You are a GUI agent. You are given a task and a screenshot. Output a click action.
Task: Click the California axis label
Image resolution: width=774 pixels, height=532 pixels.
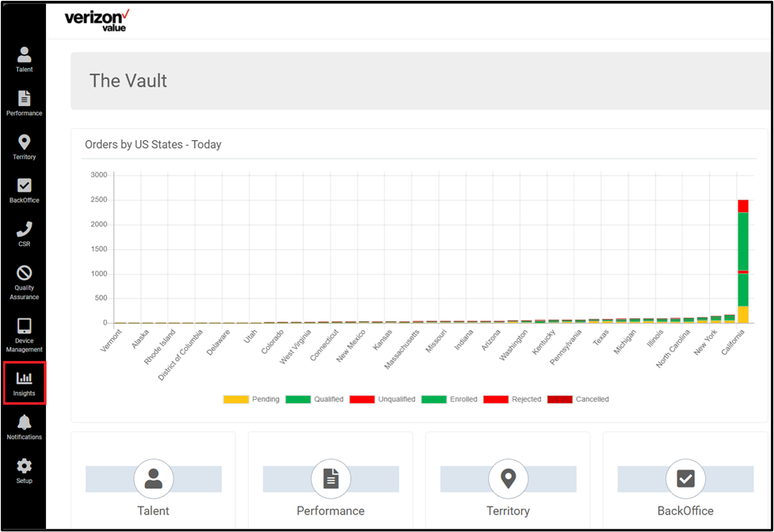point(733,342)
